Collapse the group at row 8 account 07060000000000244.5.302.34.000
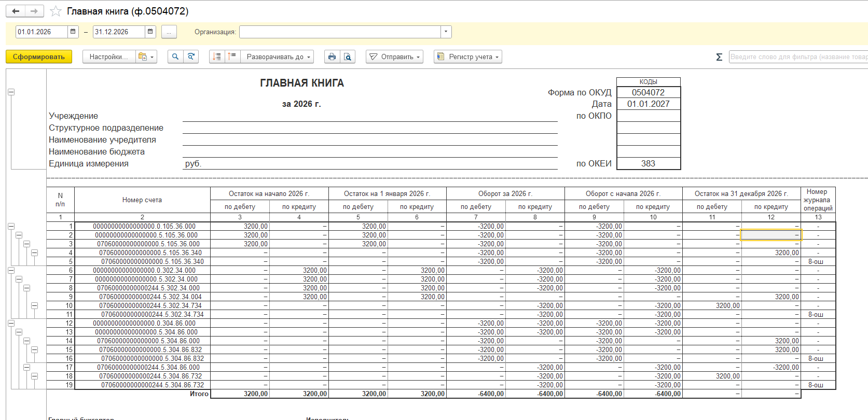Viewport: 868px width, 420px height. click(x=26, y=288)
